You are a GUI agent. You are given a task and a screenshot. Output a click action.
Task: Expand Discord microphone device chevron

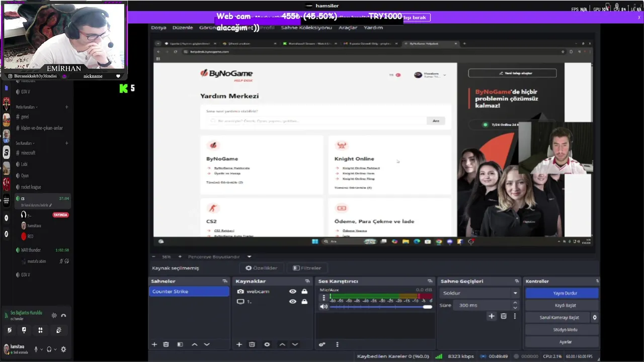[x=42, y=349]
